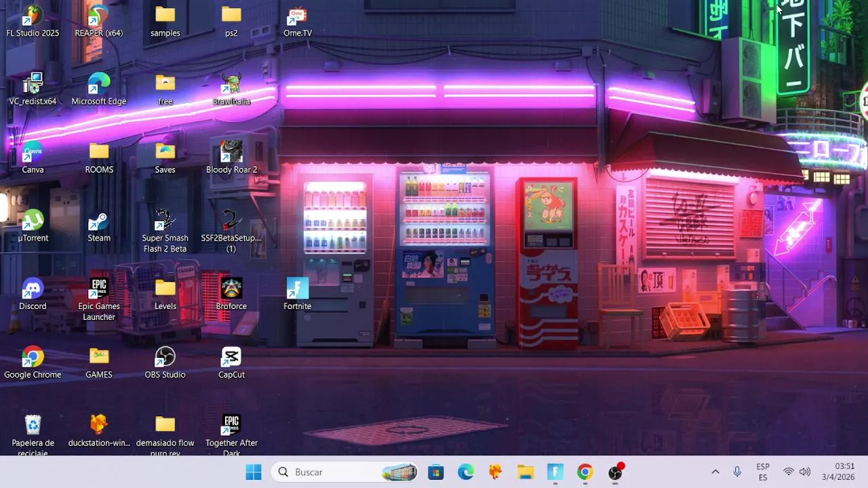Select the demasiado flow puro rey folder

coord(165,435)
